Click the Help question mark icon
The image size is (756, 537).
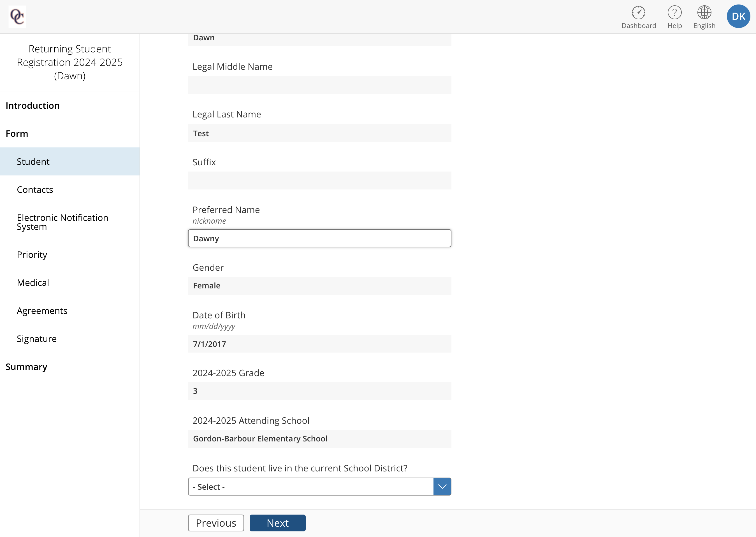click(674, 13)
